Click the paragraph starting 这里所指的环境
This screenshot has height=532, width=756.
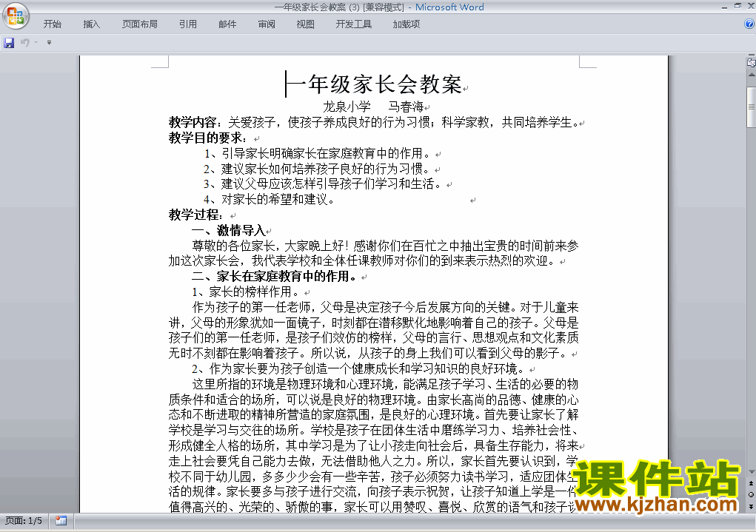374,445
